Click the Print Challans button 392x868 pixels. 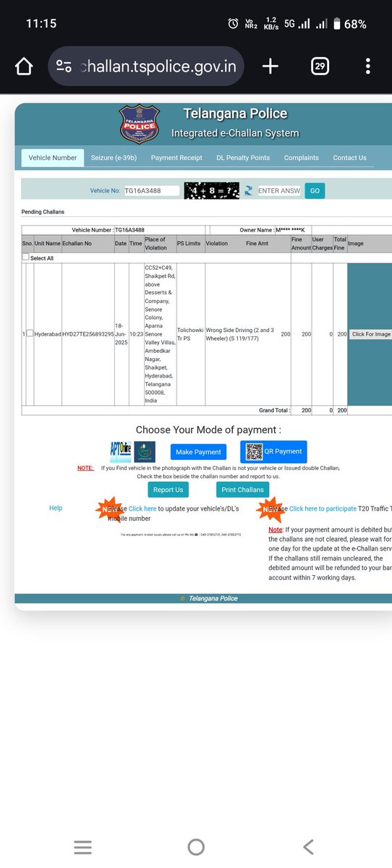pos(241,490)
